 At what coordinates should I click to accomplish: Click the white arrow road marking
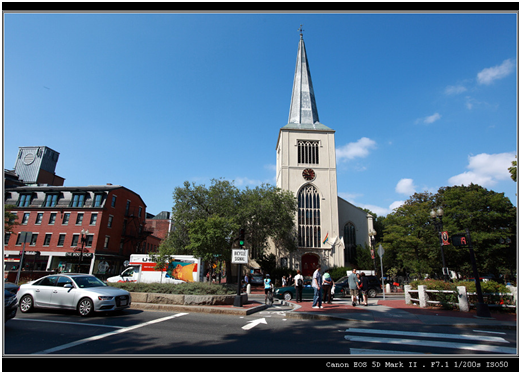coord(254,323)
